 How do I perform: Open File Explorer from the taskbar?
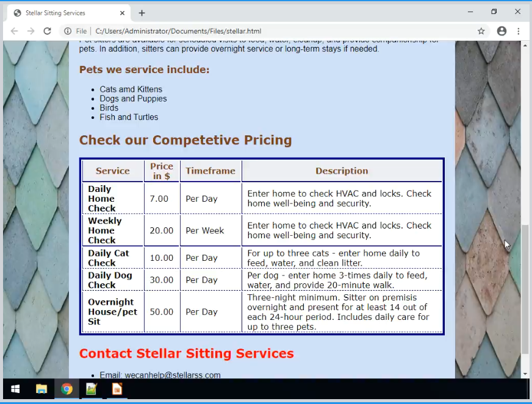click(41, 389)
